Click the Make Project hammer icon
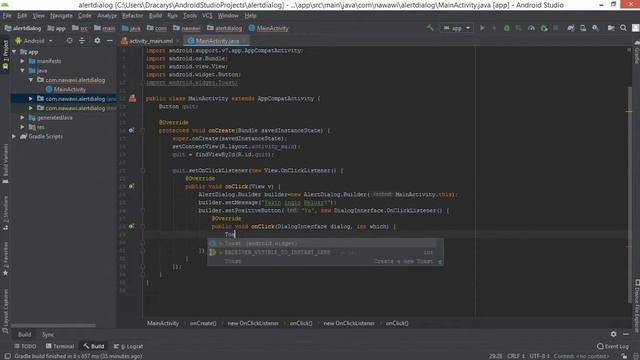 click(430, 28)
